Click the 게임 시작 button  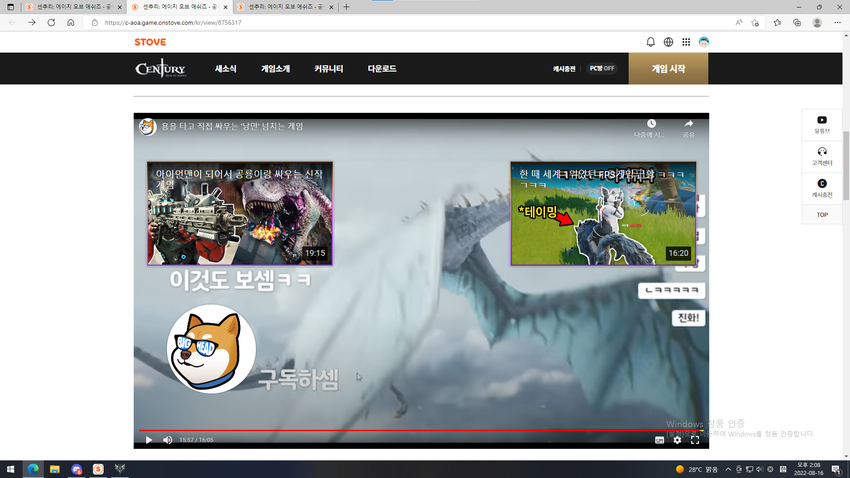[x=668, y=68]
